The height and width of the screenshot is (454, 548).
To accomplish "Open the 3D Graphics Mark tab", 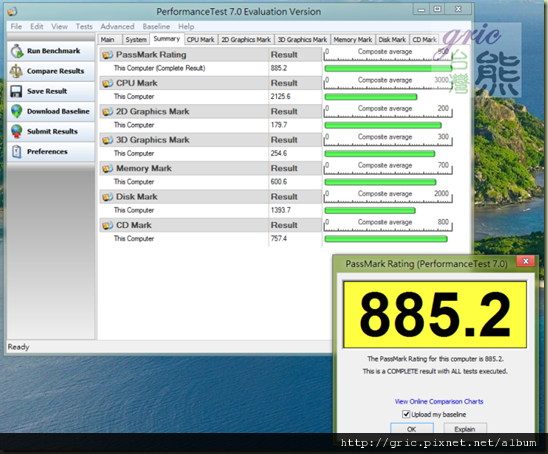I will (302, 39).
